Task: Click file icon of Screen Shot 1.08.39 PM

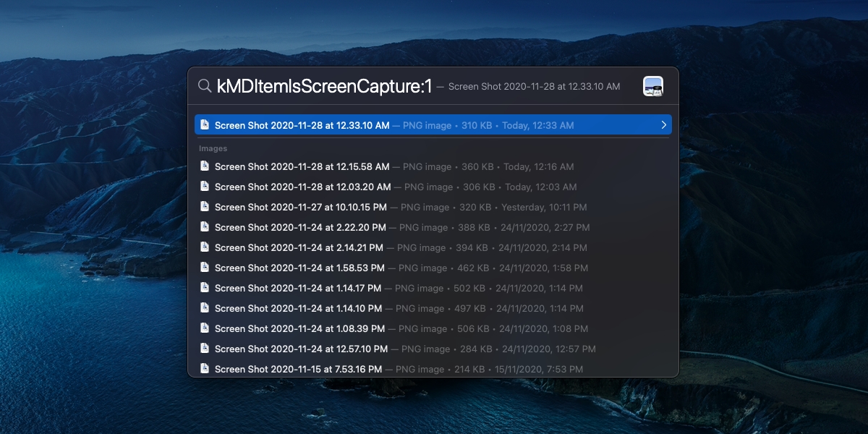Action: [205, 328]
